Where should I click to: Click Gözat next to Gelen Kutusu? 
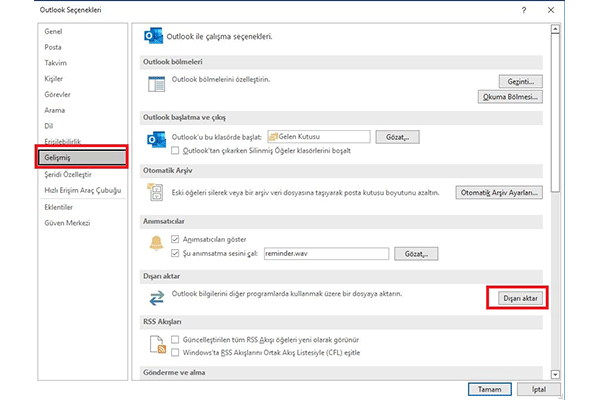(397, 137)
